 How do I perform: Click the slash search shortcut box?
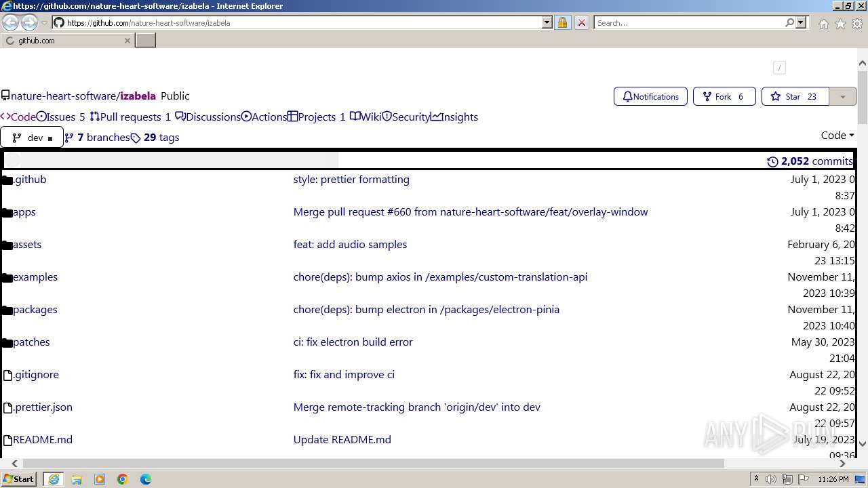(x=779, y=67)
